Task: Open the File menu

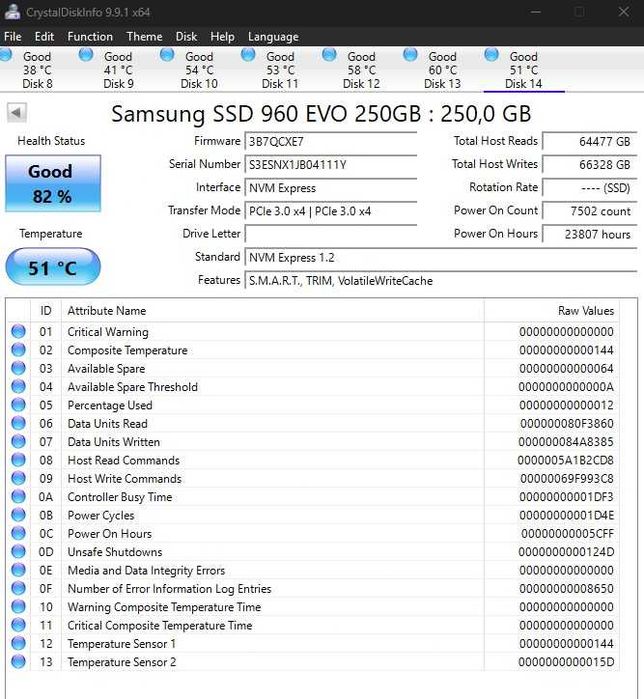Action: pyautogui.click(x=12, y=37)
